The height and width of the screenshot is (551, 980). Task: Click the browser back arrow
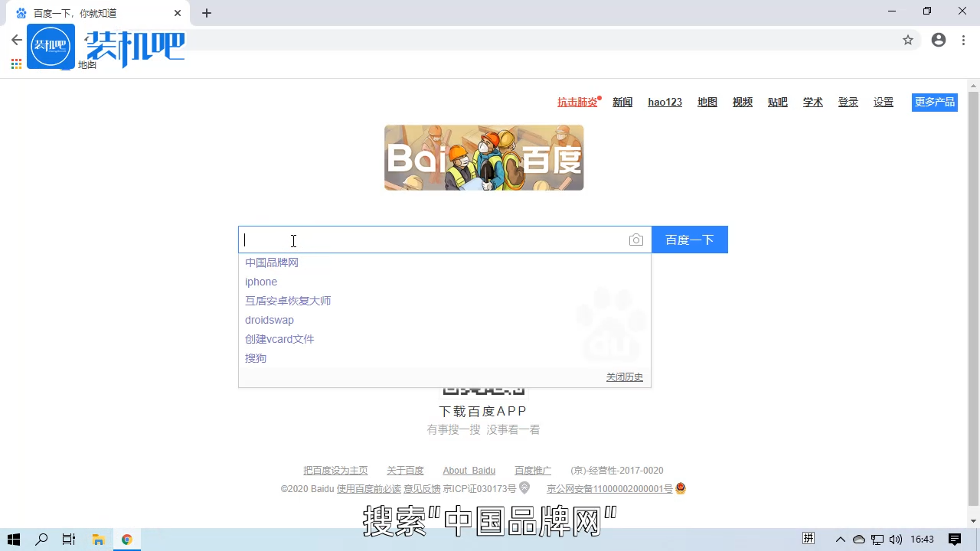[x=17, y=40]
